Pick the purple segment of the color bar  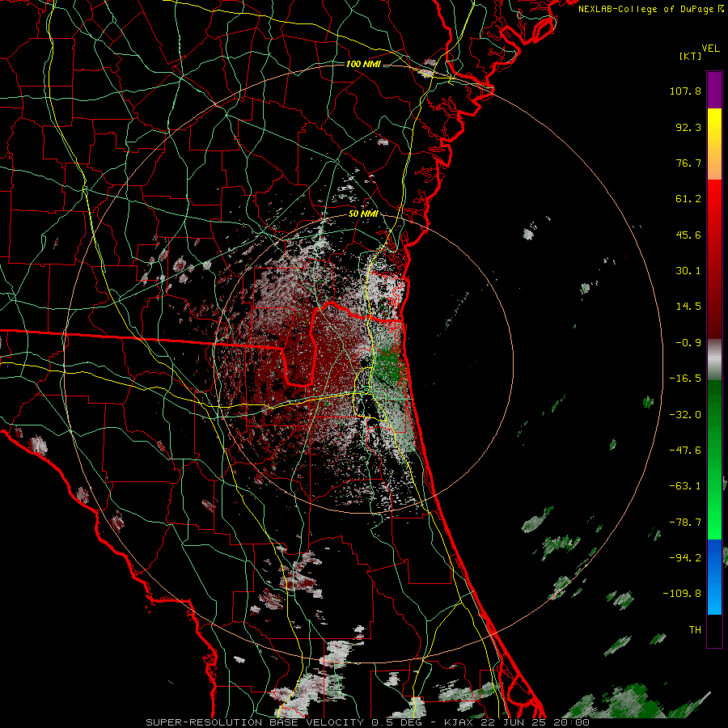pyautogui.click(x=714, y=90)
